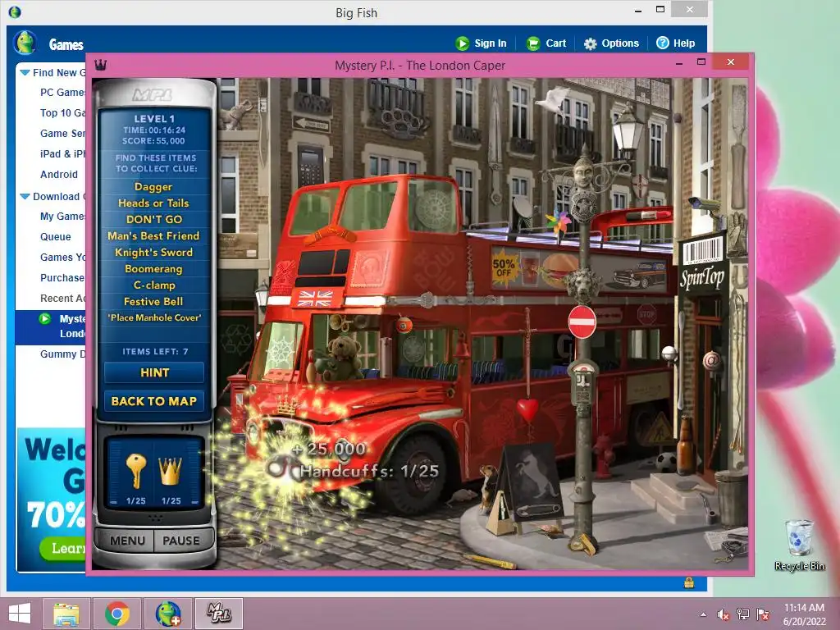Collapse the Find New Games section
The image size is (840, 630).
click(x=25, y=72)
